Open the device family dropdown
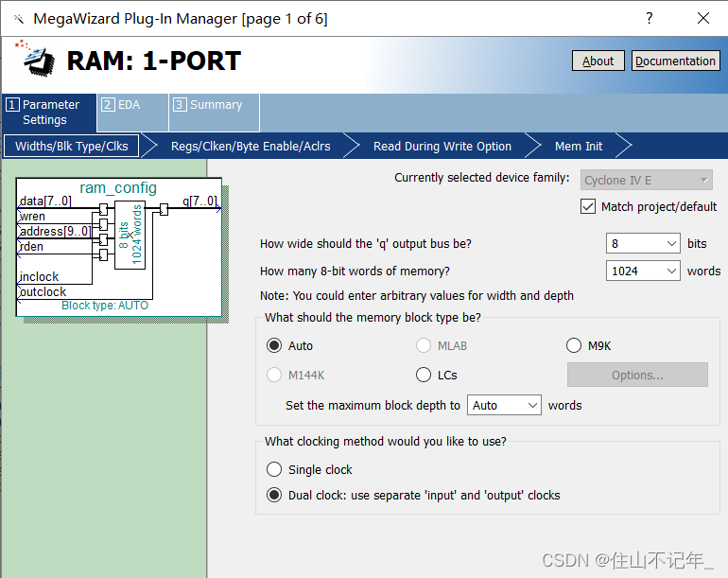Image resolution: width=728 pixels, height=578 pixels. click(646, 180)
